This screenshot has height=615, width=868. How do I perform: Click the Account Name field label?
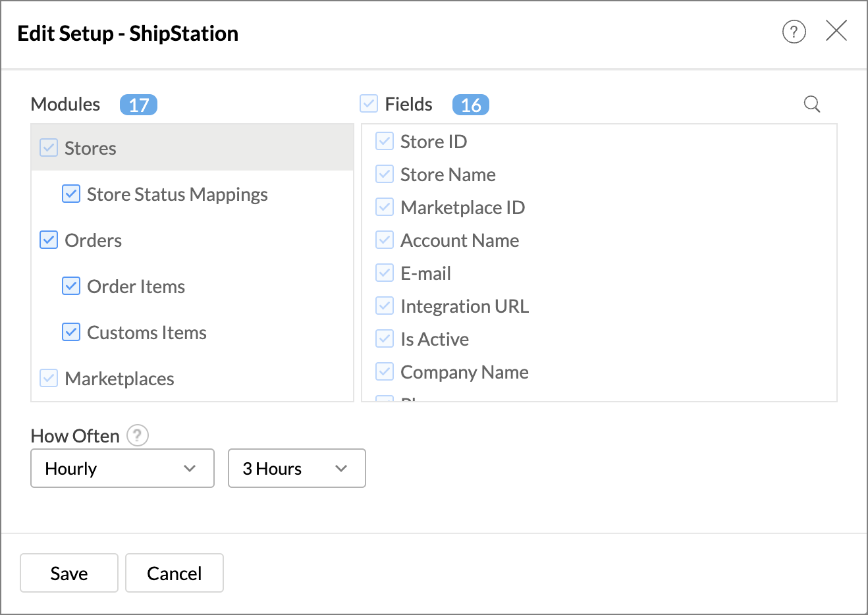460,240
